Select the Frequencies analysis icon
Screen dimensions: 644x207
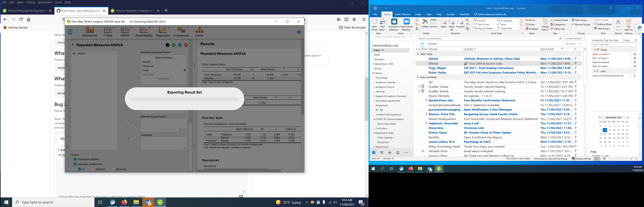(x=181, y=31)
